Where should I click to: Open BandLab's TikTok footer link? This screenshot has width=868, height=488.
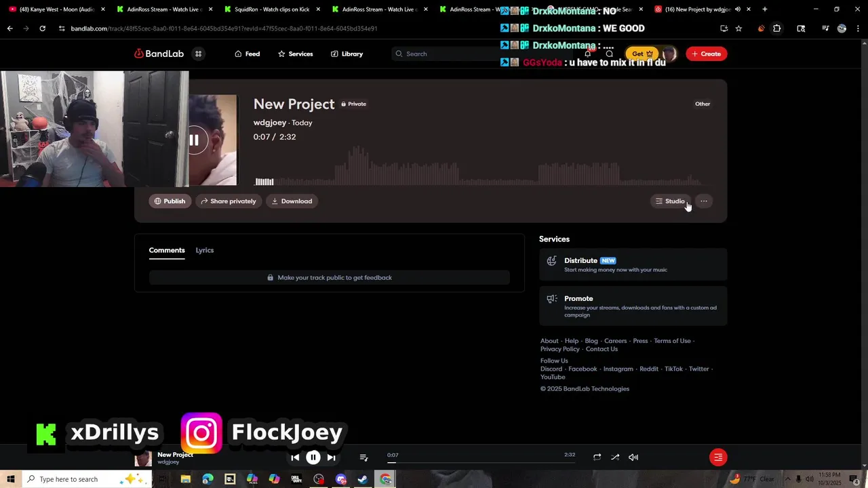(x=673, y=369)
